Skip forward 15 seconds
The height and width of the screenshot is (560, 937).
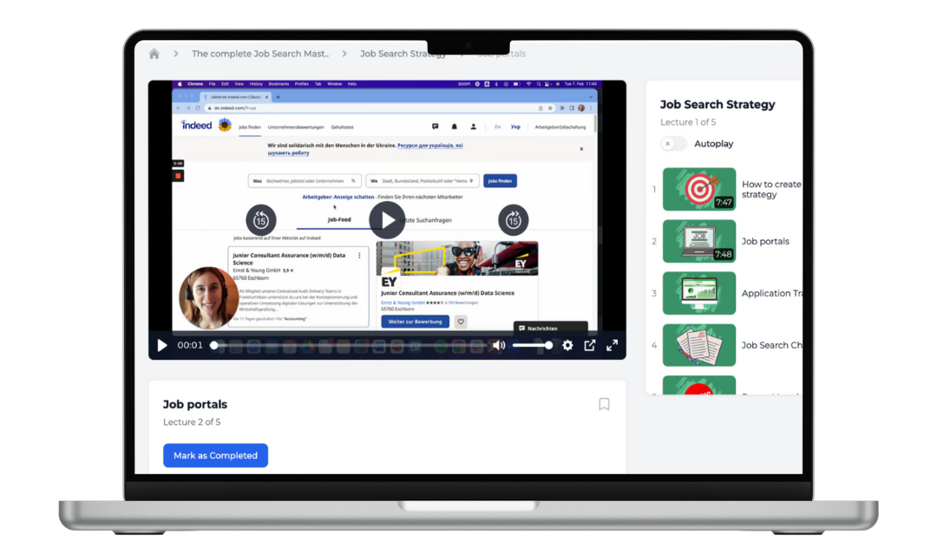tap(513, 220)
